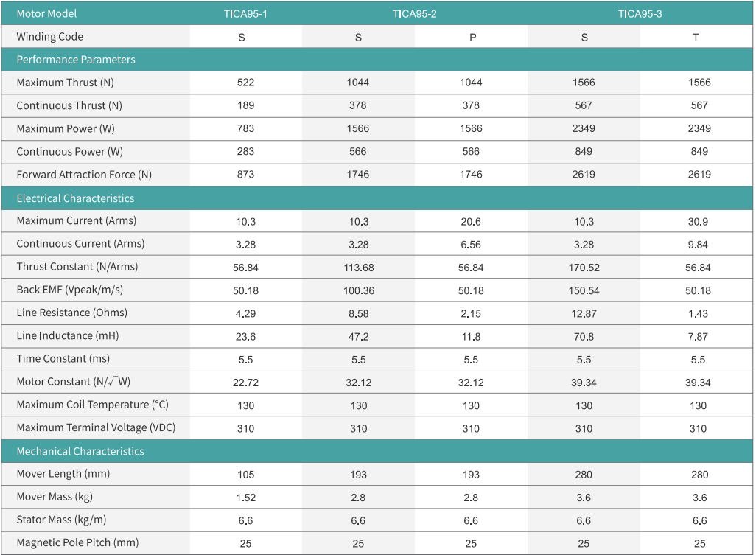The image size is (756, 555).
Task: Click the mover mass value 1.52
Action: [245, 498]
